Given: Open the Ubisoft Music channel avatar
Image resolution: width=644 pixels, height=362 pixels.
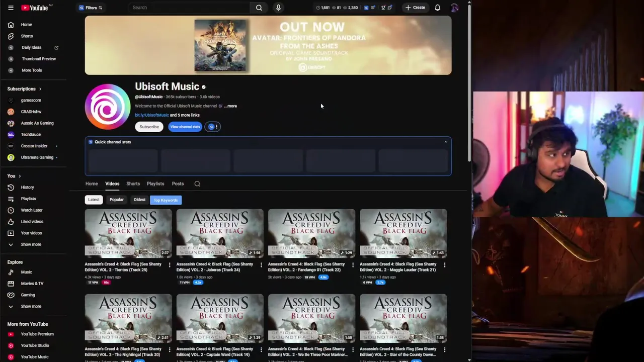Looking at the screenshot, I should [x=108, y=107].
